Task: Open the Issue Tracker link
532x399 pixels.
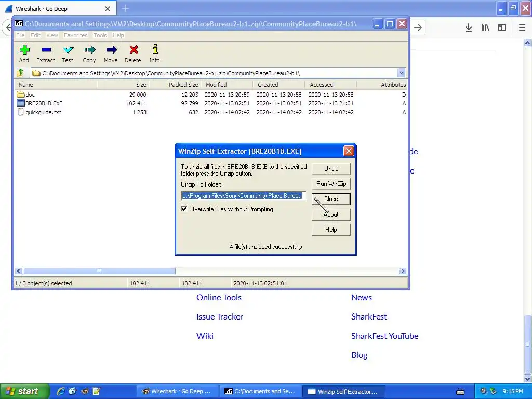Action: click(x=220, y=316)
